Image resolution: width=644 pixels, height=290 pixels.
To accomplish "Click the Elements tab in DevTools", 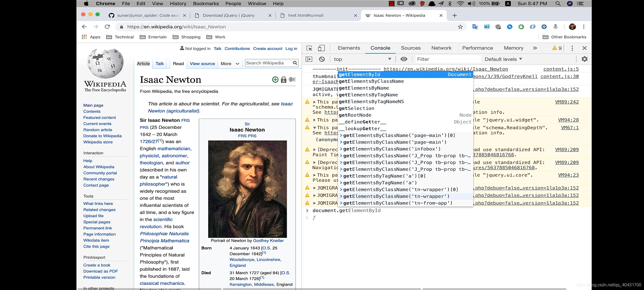I will [349, 48].
